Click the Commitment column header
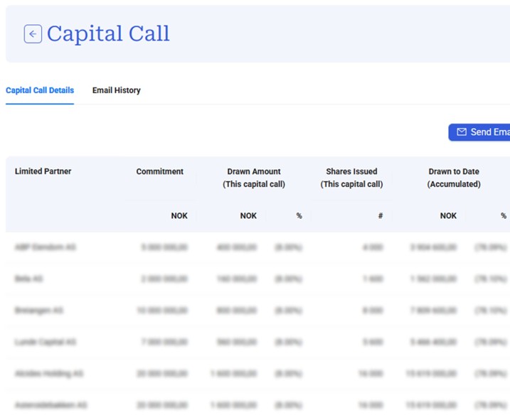This screenshot has width=510, height=420. pyautogui.click(x=159, y=171)
